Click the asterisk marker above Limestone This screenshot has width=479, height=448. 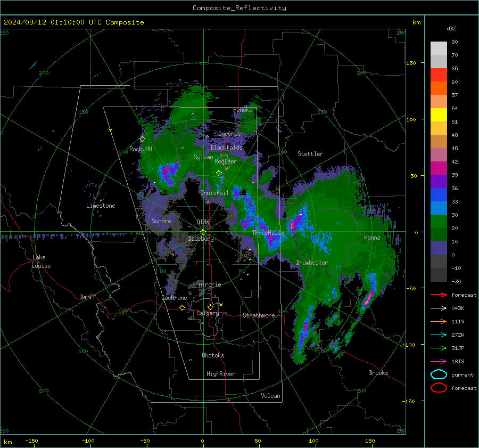pyautogui.click(x=101, y=201)
